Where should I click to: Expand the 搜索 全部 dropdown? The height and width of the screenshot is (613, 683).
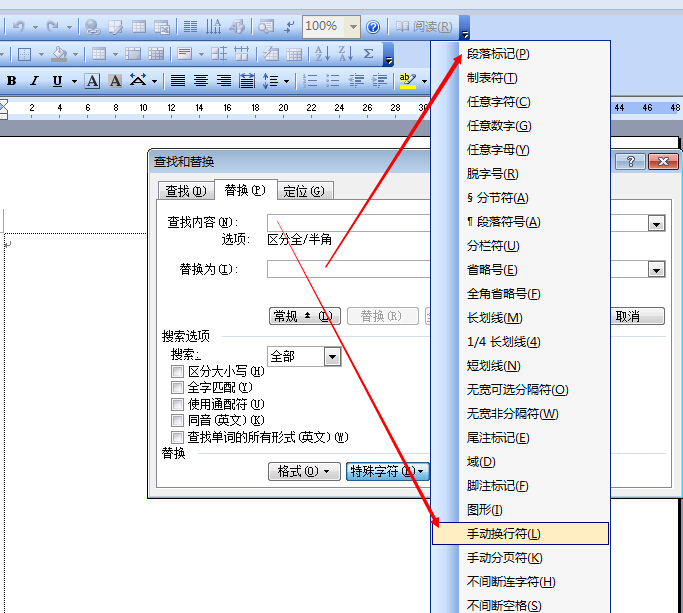click(x=332, y=357)
